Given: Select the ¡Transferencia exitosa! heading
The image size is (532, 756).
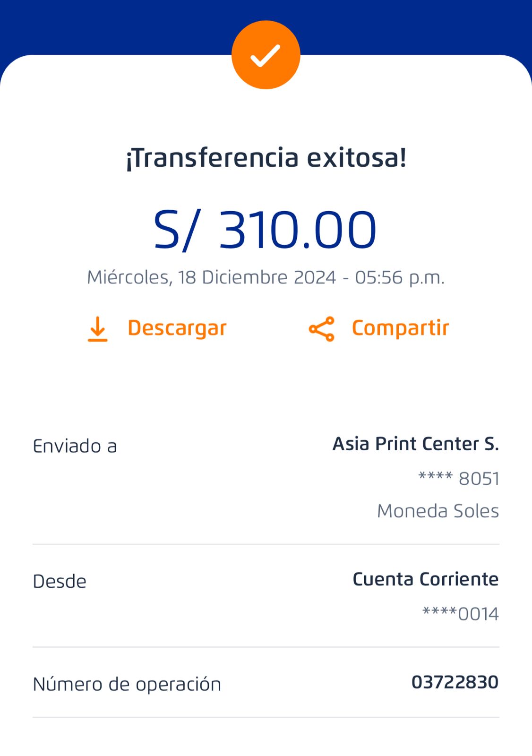Looking at the screenshot, I should coord(266,158).
